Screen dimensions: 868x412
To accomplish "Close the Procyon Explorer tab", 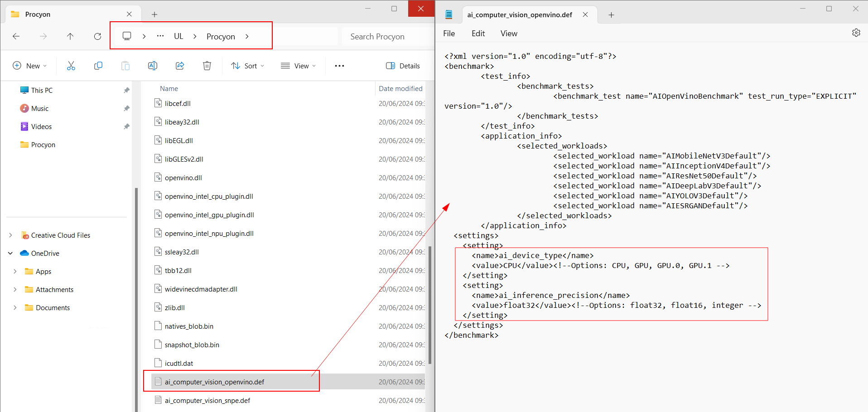I will pos(129,14).
